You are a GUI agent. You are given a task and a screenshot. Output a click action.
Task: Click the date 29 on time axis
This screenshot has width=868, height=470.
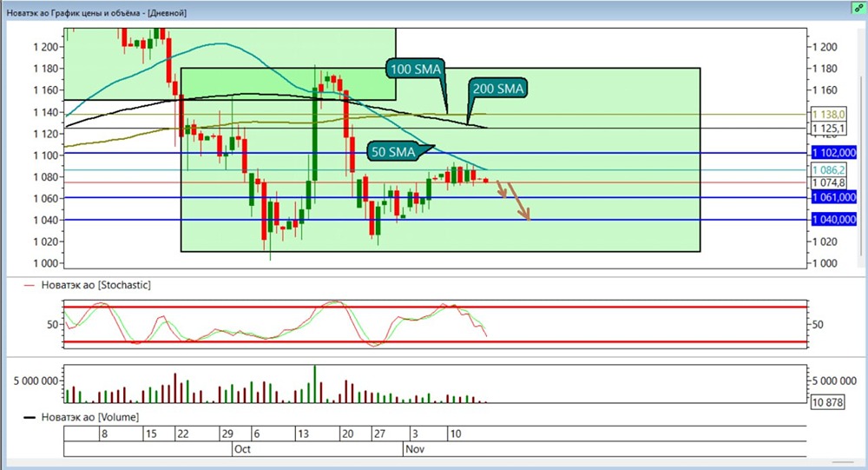227,434
